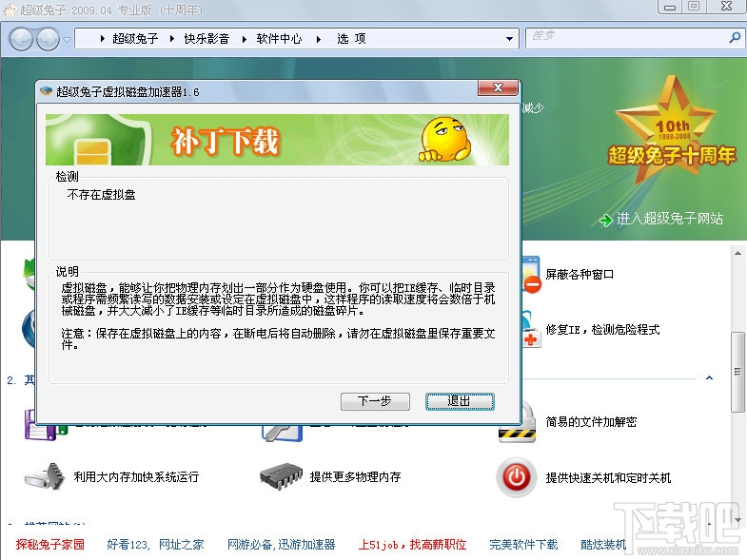The image size is (747, 560).
Task: Open 修复IE，检测危险程式
Action: pyautogui.click(x=602, y=330)
